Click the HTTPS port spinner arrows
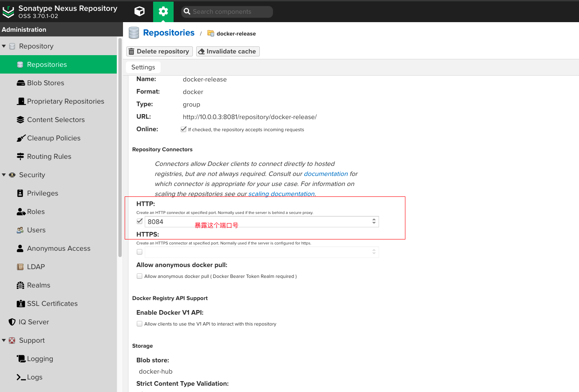579x392 pixels. (x=374, y=252)
